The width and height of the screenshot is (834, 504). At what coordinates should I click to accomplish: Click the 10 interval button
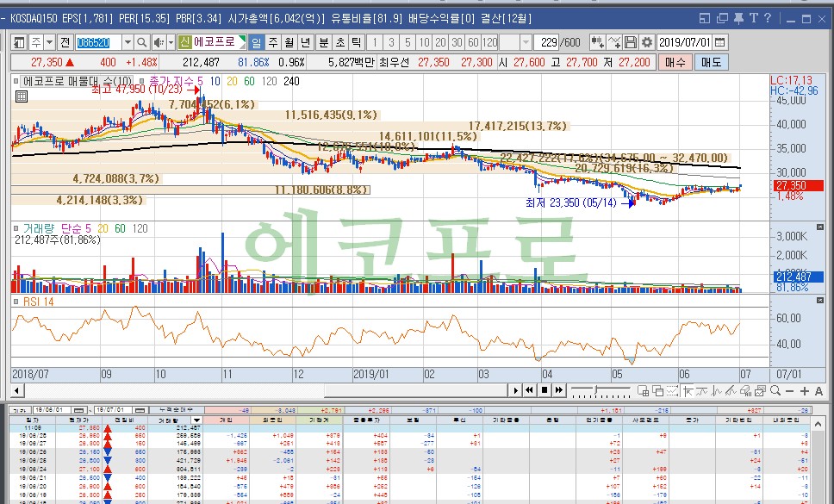point(424,42)
